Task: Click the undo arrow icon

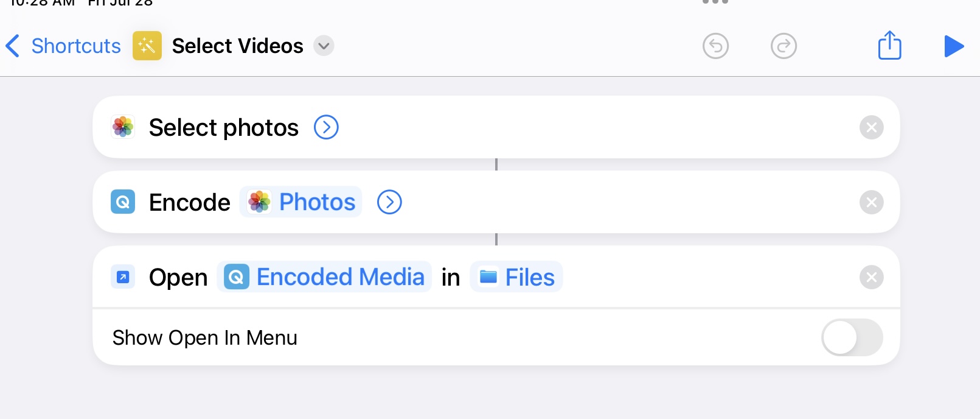Action: (x=715, y=46)
